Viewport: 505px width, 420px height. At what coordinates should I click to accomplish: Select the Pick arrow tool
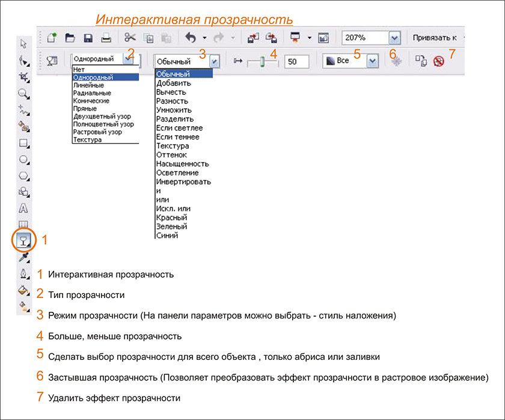tap(24, 43)
